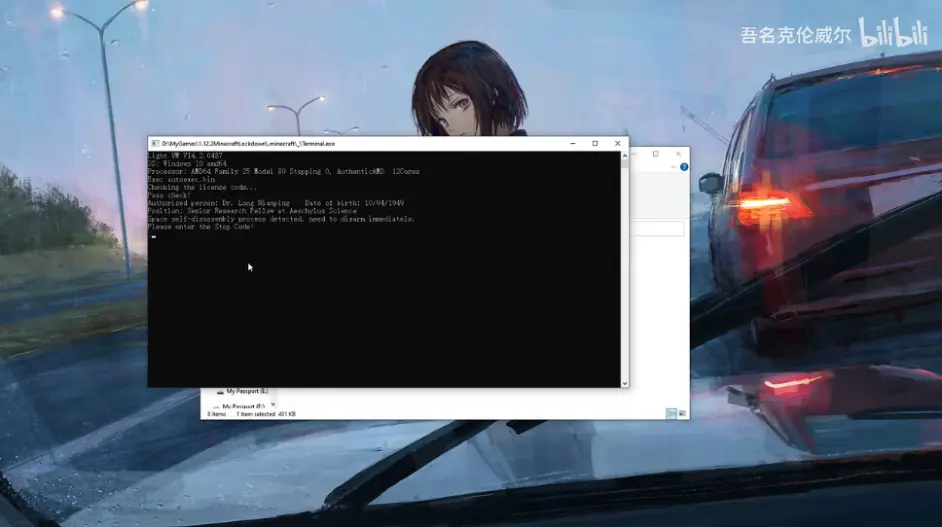Image resolution: width=942 pixels, height=527 pixels.
Task: Close the Terminal.exe console window
Action: click(x=617, y=143)
